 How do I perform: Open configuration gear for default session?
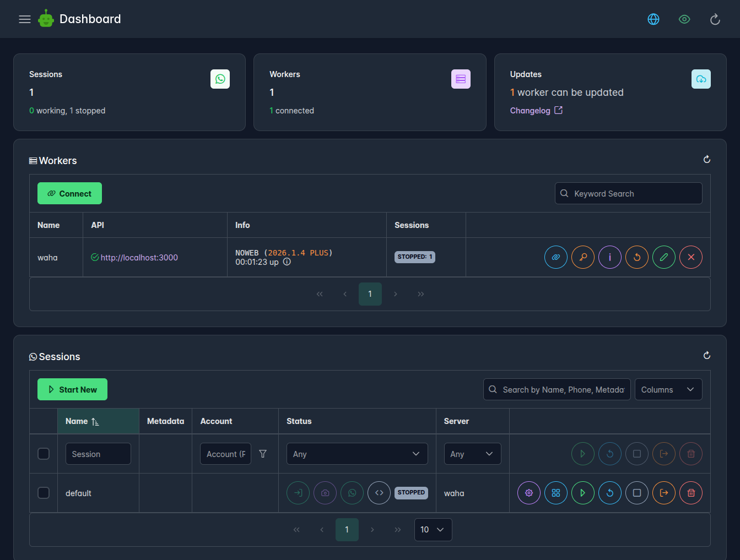pos(528,493)
